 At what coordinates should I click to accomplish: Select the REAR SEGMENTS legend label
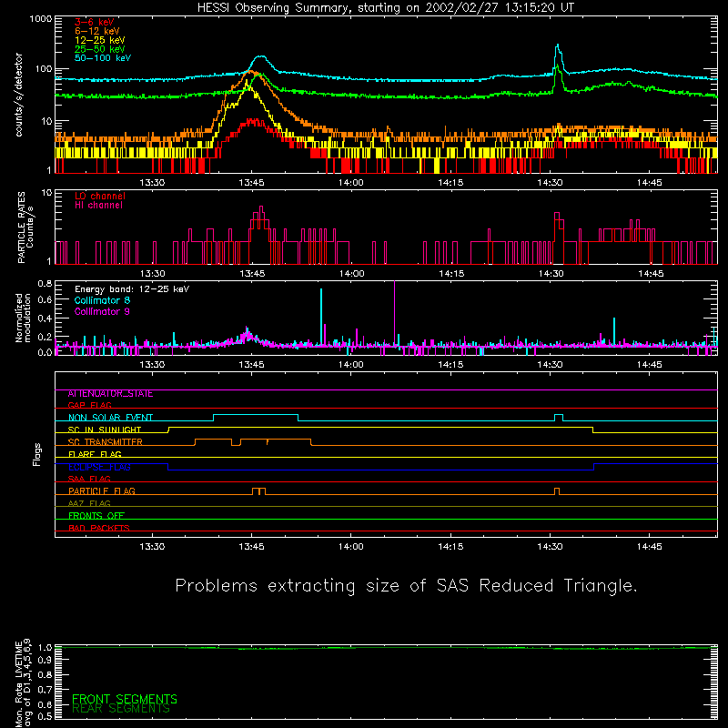(x=121, y=709)
